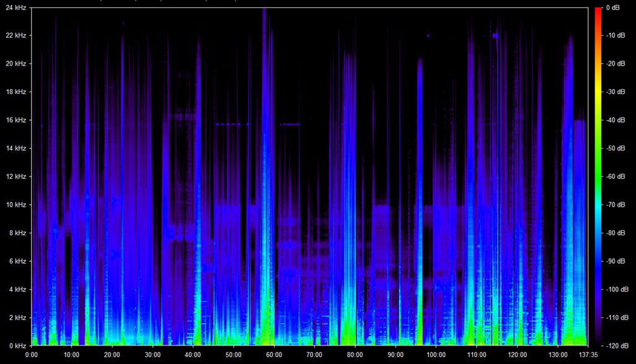Image resolution: width=636 pixels, height=364 pixels.
Task: Click the 2 kHz frequency axis label
Action: click(x=17, y=318)
